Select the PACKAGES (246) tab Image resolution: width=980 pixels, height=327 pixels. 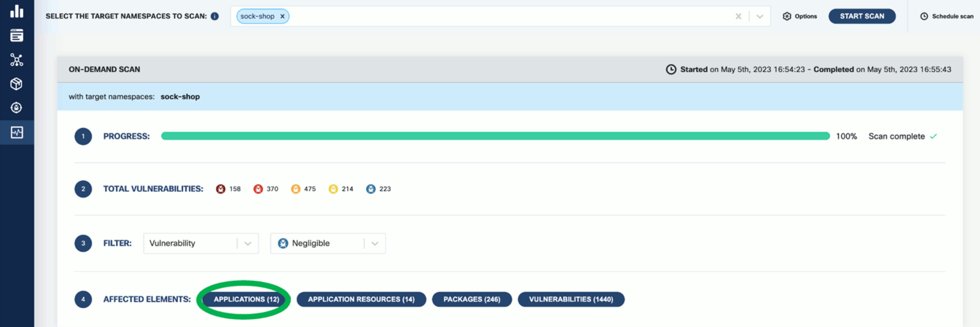point(472,299)
